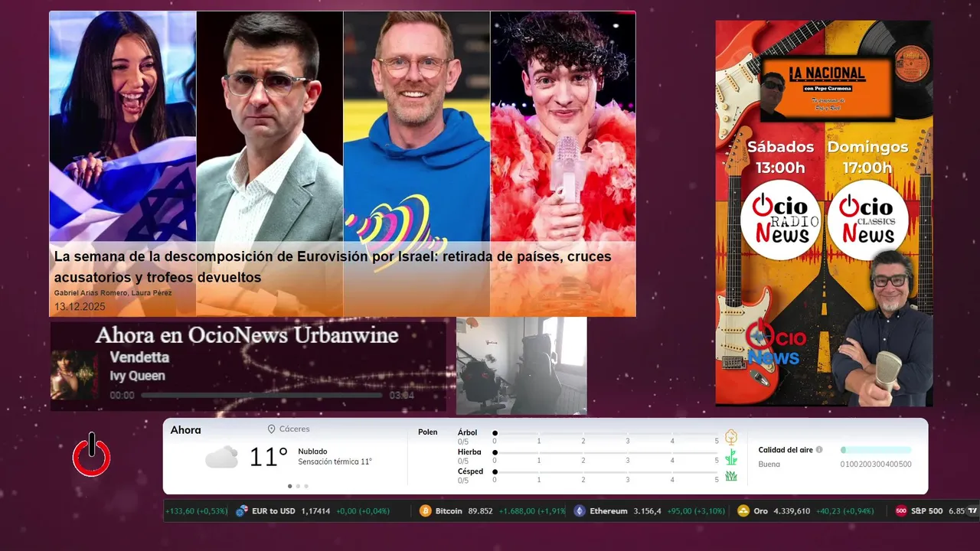Click the Hierba pollen level slider
The width and height of the screenshot is (980, 551).
click(606, 453)
